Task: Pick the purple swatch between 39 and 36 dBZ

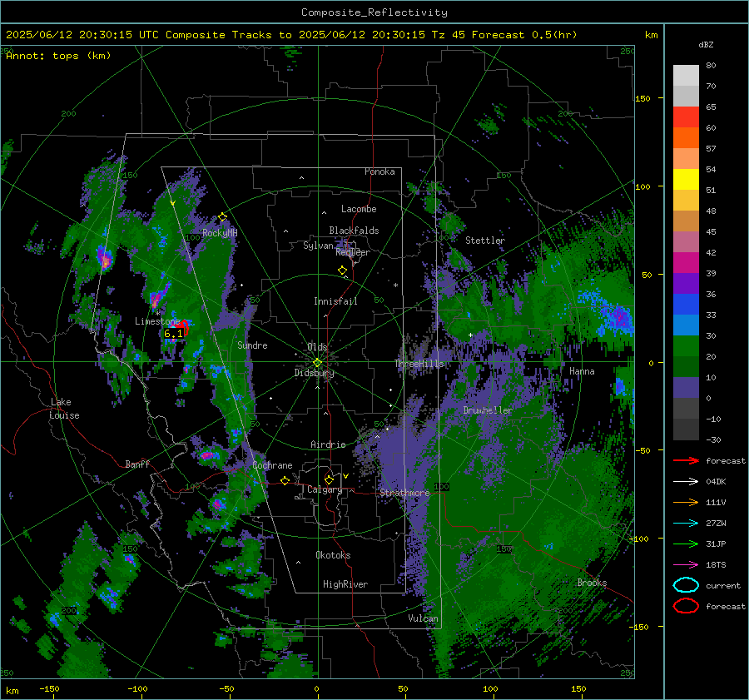Action: point(686,283)
